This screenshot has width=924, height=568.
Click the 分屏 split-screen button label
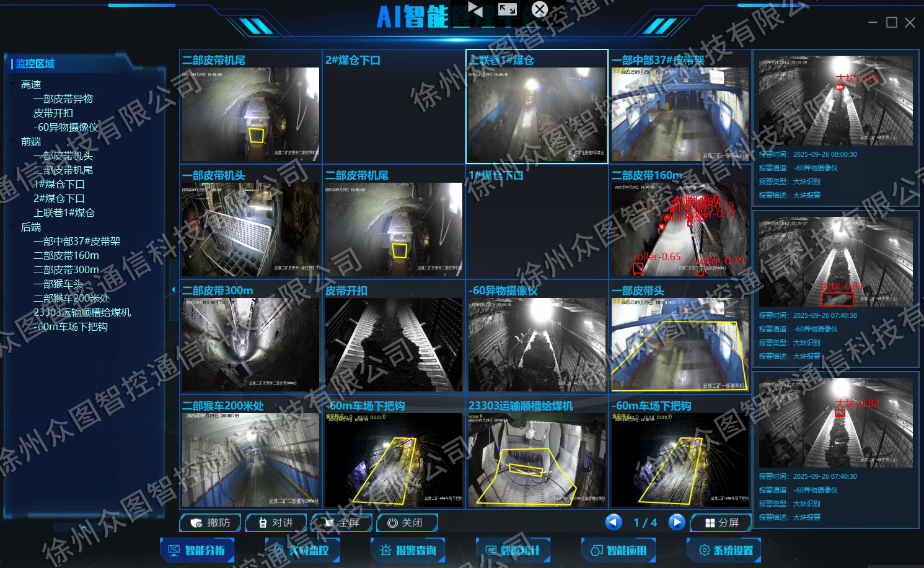[728, 523]
